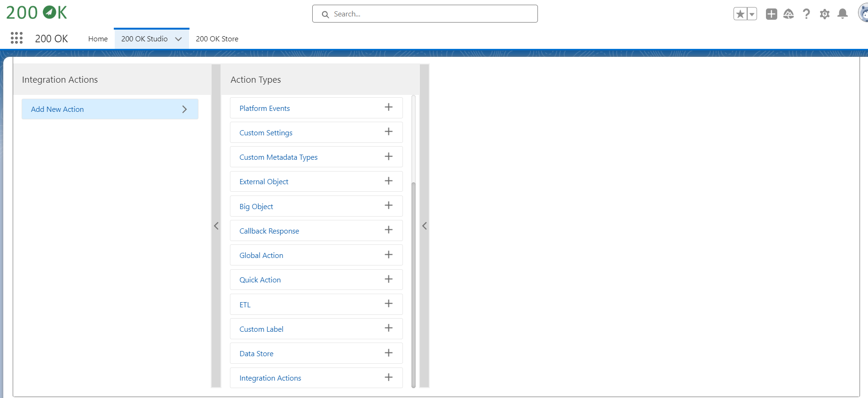The height and width of the screenshot is (398, 868).
Task: Click the Favorites star icon
Action: coord(740,14)
